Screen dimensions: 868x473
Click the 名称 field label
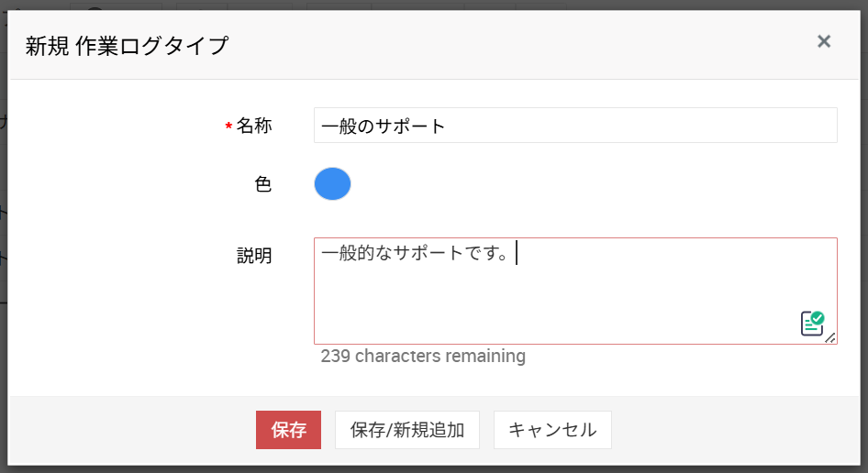click(254, 126)
